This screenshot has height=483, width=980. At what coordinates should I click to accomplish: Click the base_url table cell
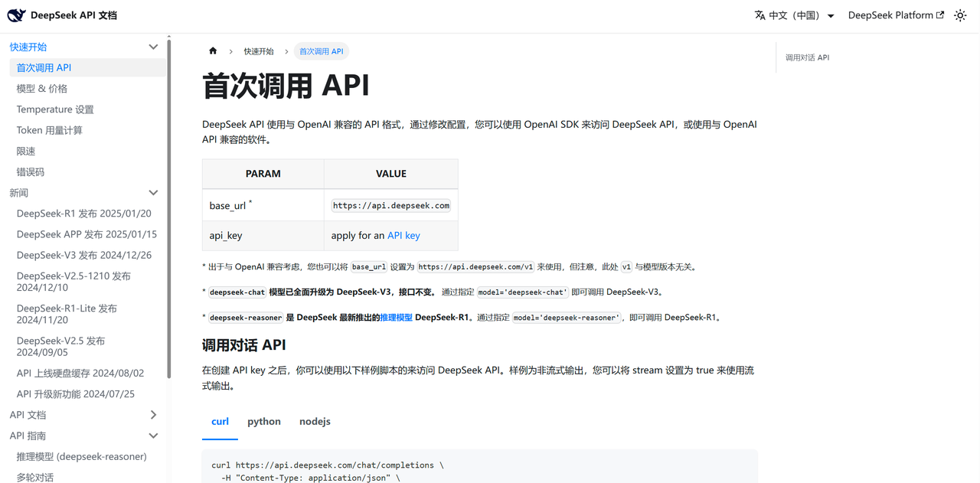coord(263,205)
